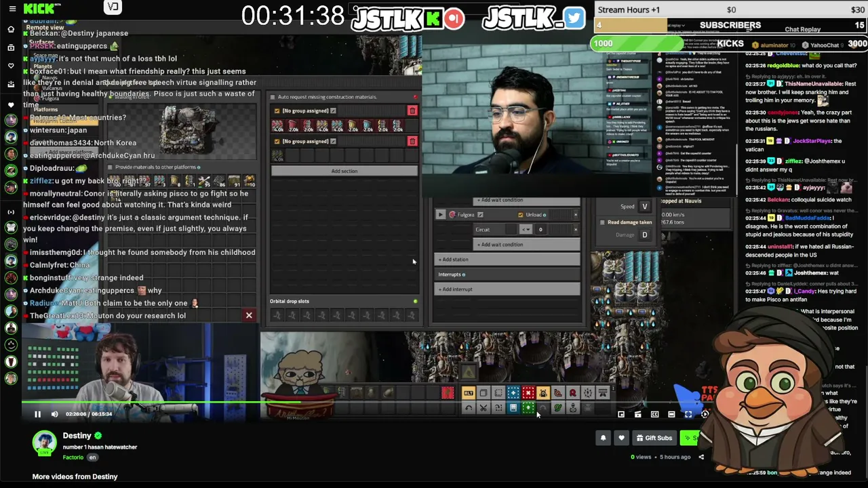868x488 pixels.
Task: Click the first item in requests row
Action: (x=278, y=126)
